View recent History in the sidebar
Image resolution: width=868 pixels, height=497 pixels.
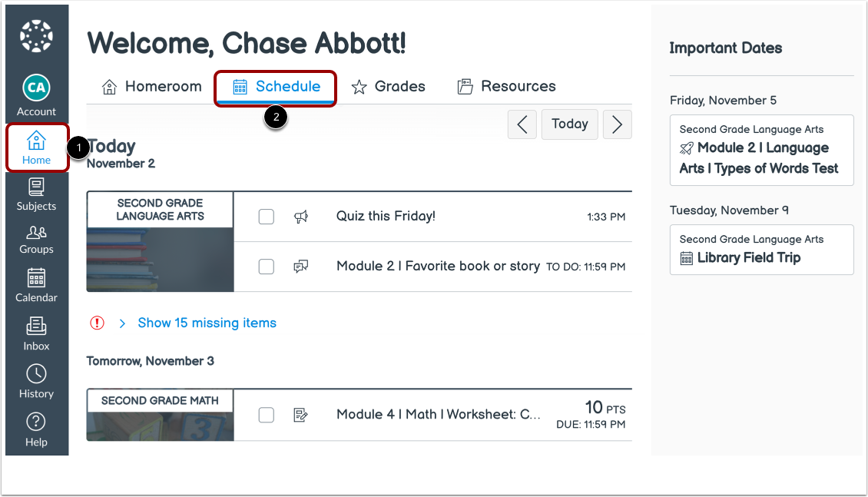(36, 382)
